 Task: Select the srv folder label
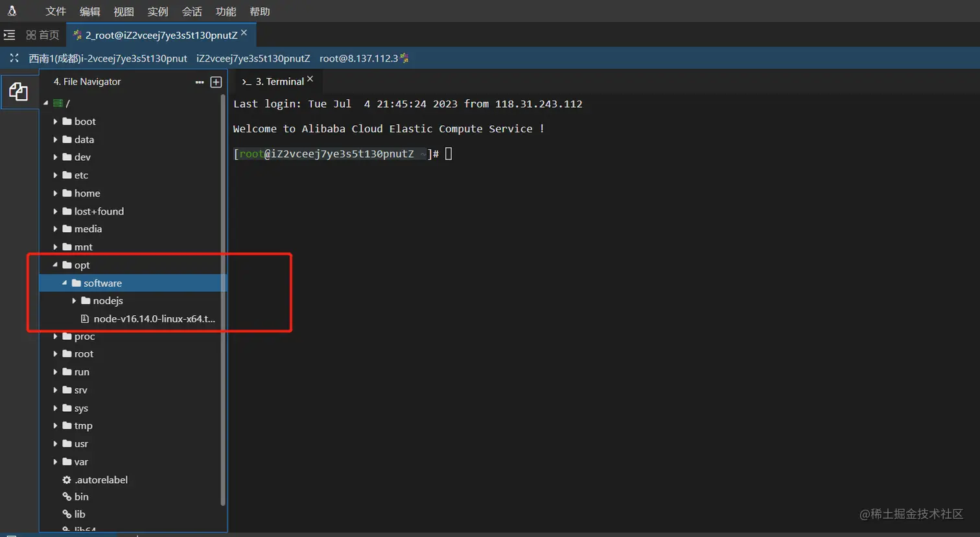pyautogui.click(x=81, y=390)
